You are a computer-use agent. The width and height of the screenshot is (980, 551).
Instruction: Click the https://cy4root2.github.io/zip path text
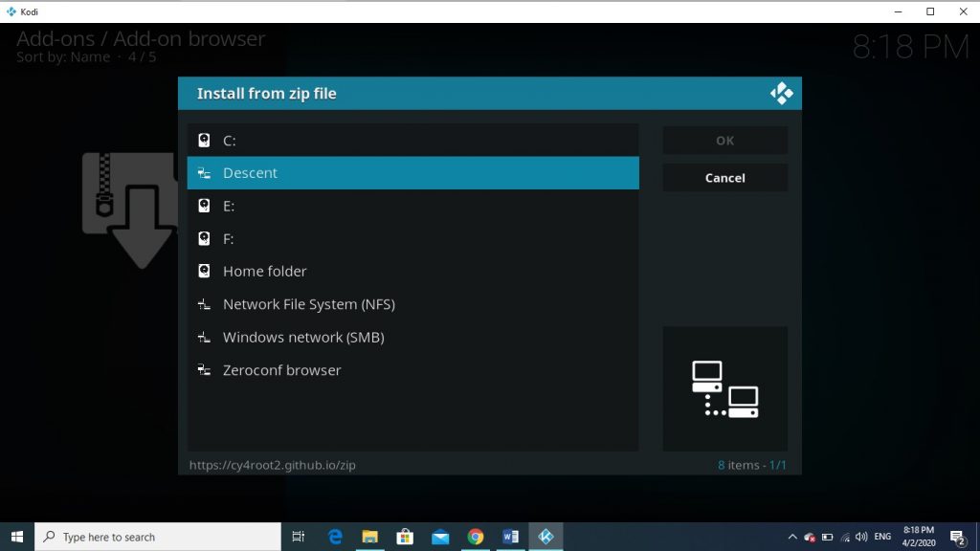click(273, 465)
